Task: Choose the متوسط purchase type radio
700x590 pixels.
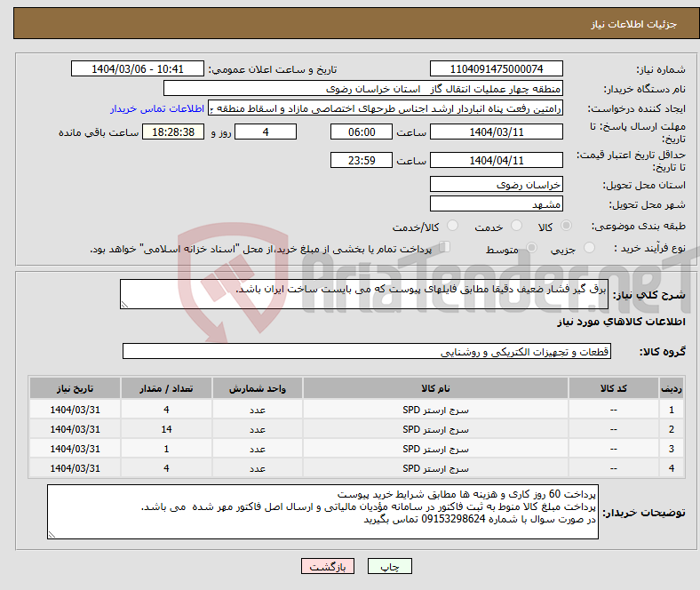Action: click(x=532, y=247)
